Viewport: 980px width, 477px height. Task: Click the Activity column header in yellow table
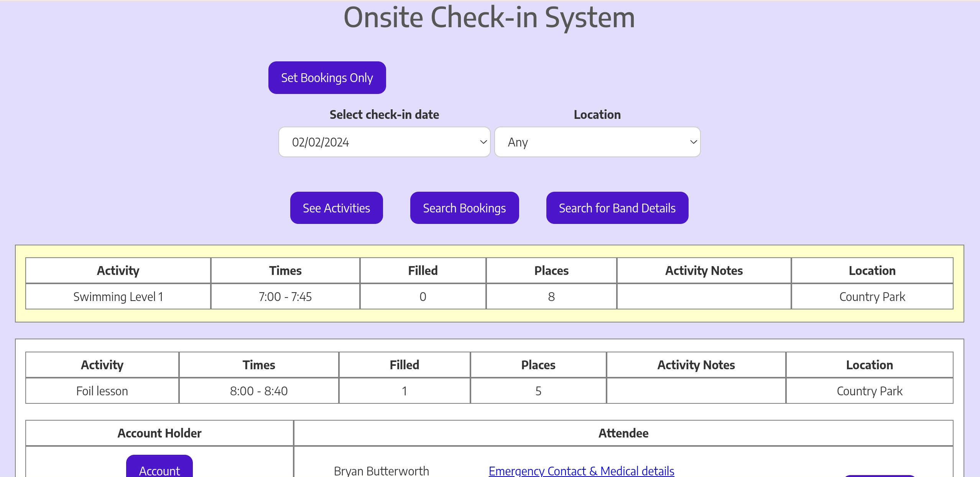pos(118,270)
